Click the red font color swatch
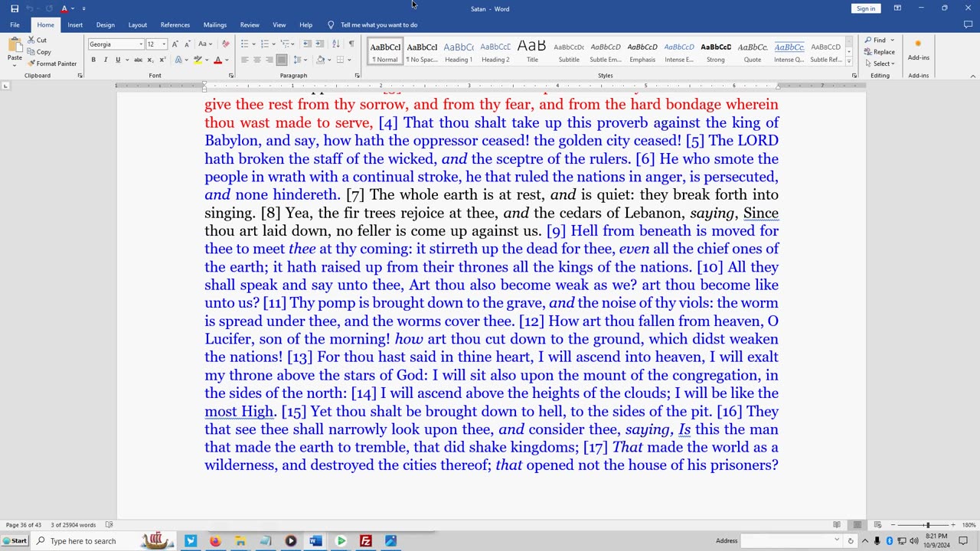 (217, 60)
